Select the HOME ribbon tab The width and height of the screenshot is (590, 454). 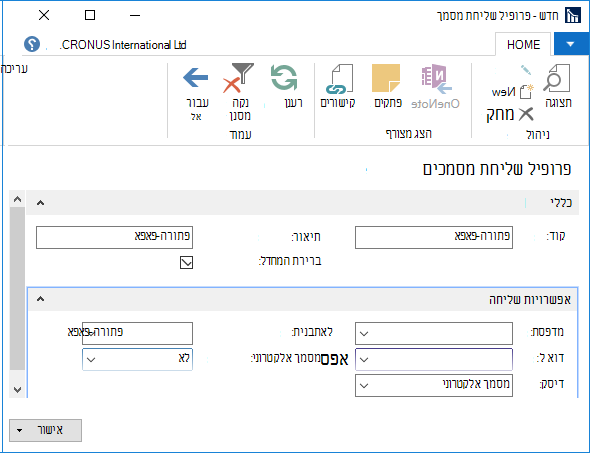(x=523, y=45)
